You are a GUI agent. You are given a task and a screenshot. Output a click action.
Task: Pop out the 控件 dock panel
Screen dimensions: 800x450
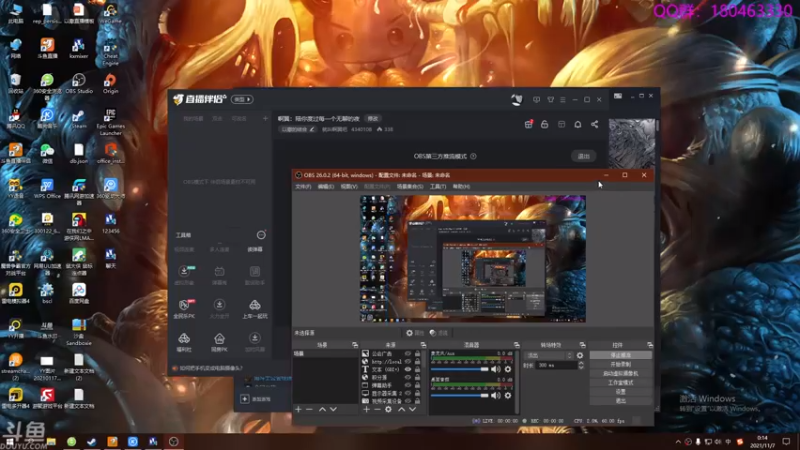click(x=649, y=345)
